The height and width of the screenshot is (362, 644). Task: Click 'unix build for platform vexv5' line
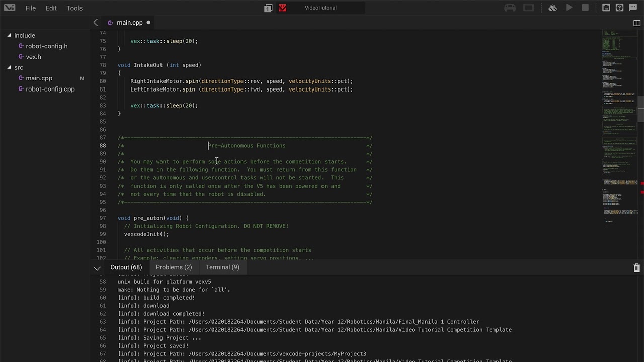(x=165, y=282)
